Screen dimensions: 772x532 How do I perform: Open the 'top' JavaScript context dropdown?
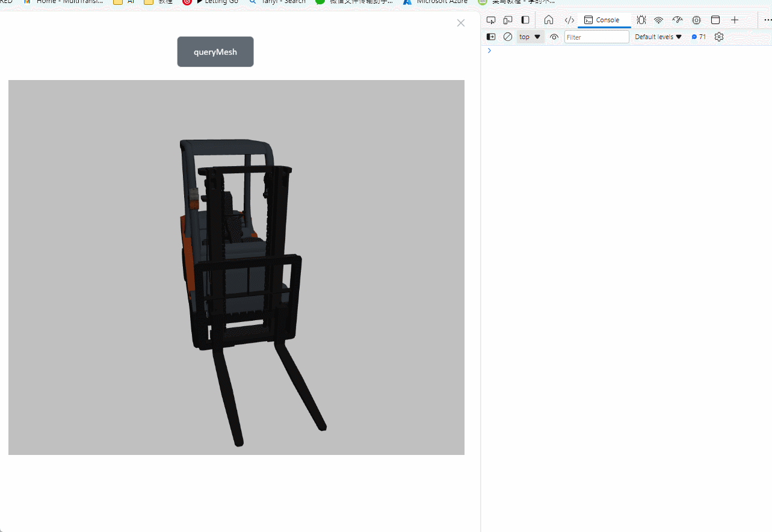(x=530, y=37)
